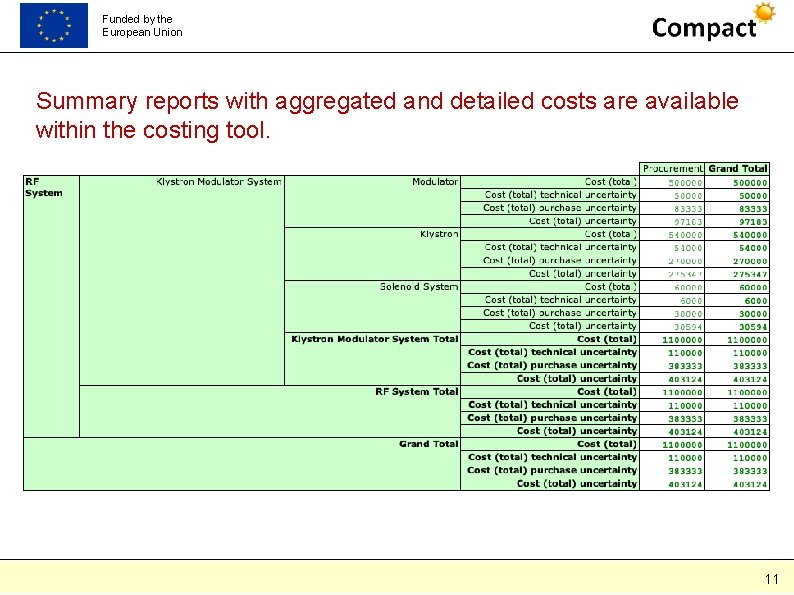Click Grand Total value 30000 for Solenoid System
The height and width of the screenshot is (595, 794).
(x=753, y=314)
